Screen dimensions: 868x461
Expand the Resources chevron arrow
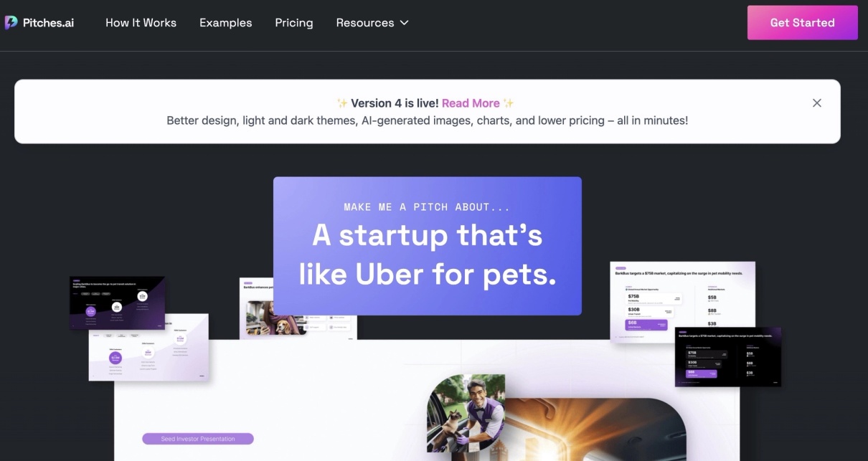404,23
